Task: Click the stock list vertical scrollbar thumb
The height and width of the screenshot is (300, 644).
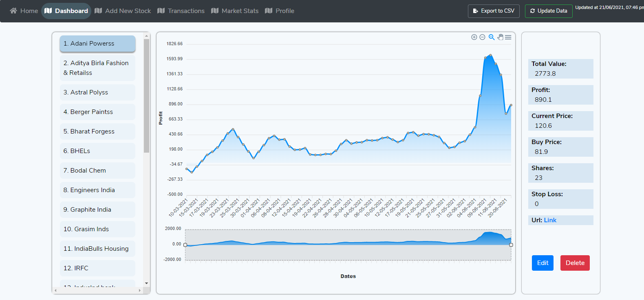Action: pos(147,96)
